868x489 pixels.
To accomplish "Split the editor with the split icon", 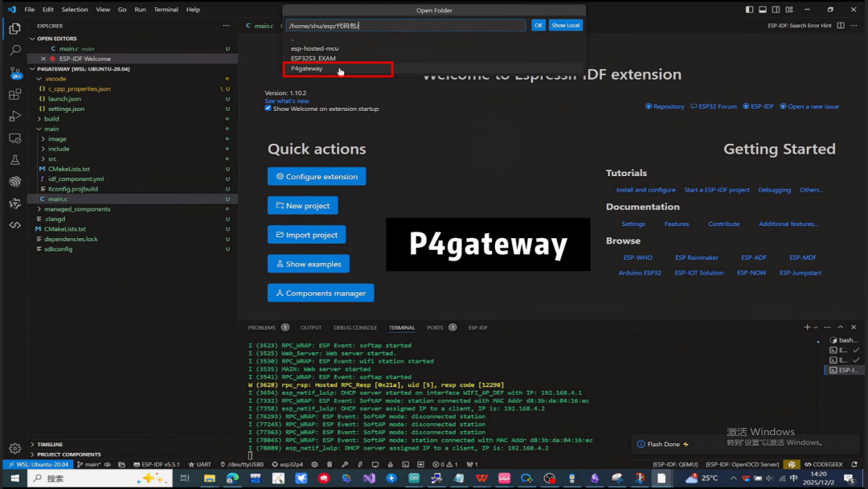I will (x=841, y=26).
